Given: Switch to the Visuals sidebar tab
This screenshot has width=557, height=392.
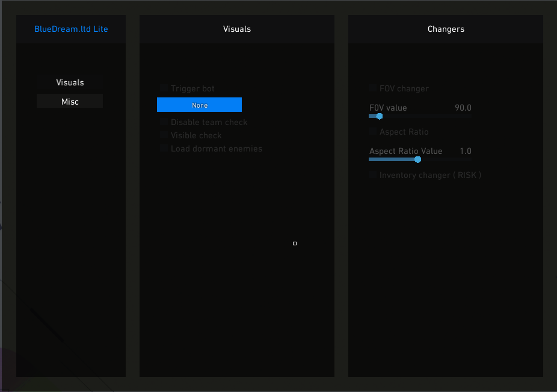Looking at the screenshot, I should coord(70,82).
